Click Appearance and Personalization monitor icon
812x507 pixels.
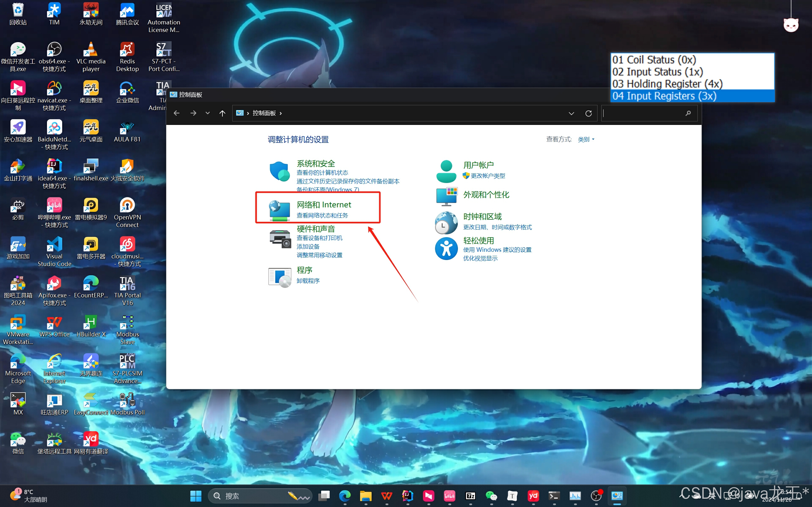(x=446, y=196)
